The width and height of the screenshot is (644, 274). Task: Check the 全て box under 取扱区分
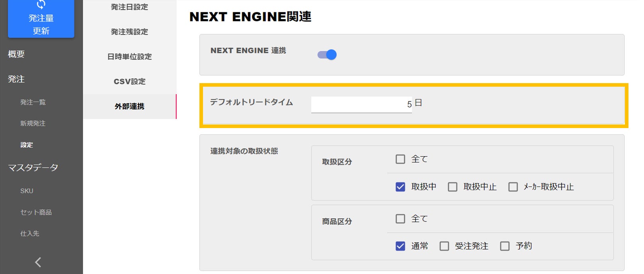coord(400,159)
